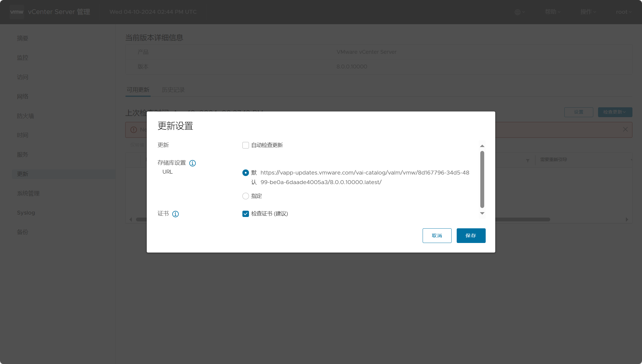
Task: Open the root user dropdown
Action: point(624,12)
